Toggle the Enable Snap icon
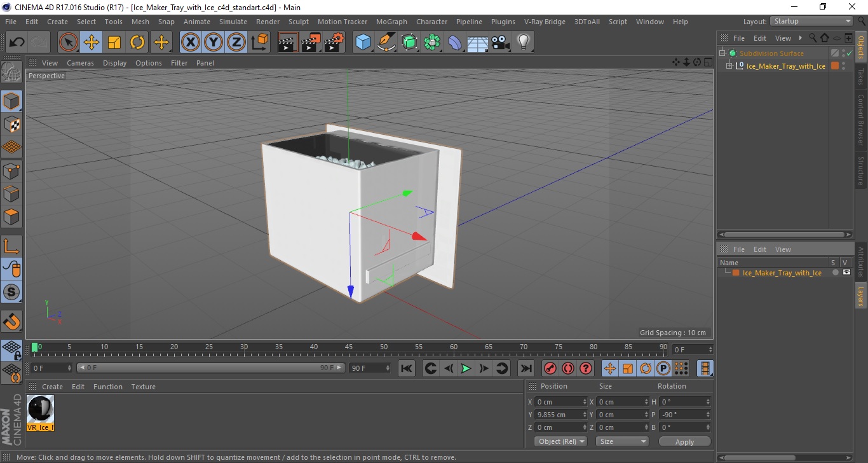The image size is (868, 463). point(11,292)
